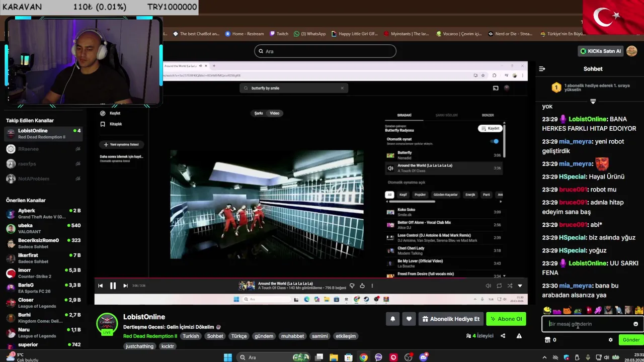Click the chat shop icon beside the 0
This screenshot has width=644, height=362.
coord(547,340)
